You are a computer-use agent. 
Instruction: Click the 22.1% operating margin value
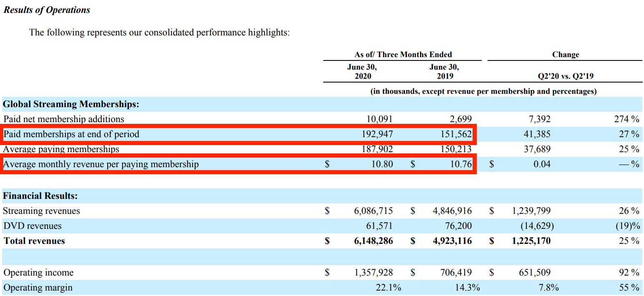389,288
